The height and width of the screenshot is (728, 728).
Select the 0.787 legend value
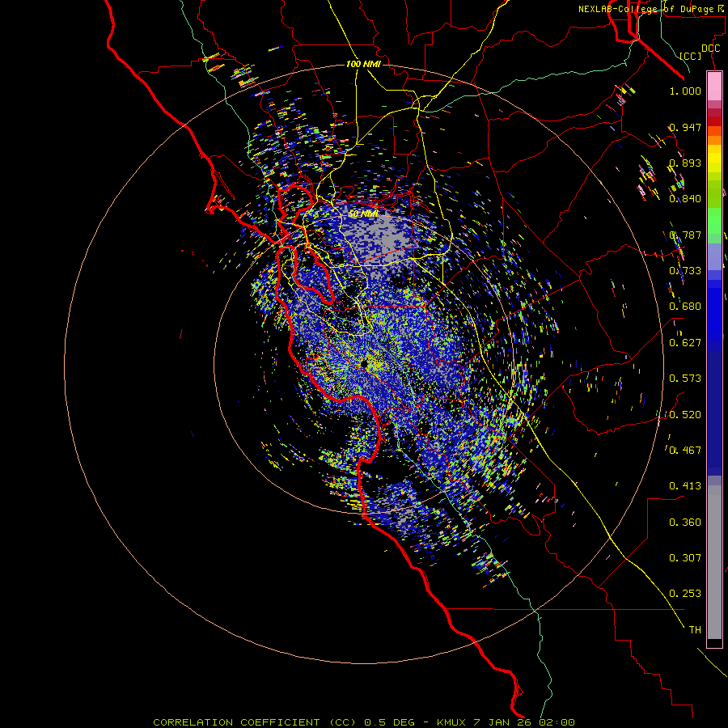(x=685, y=235)
